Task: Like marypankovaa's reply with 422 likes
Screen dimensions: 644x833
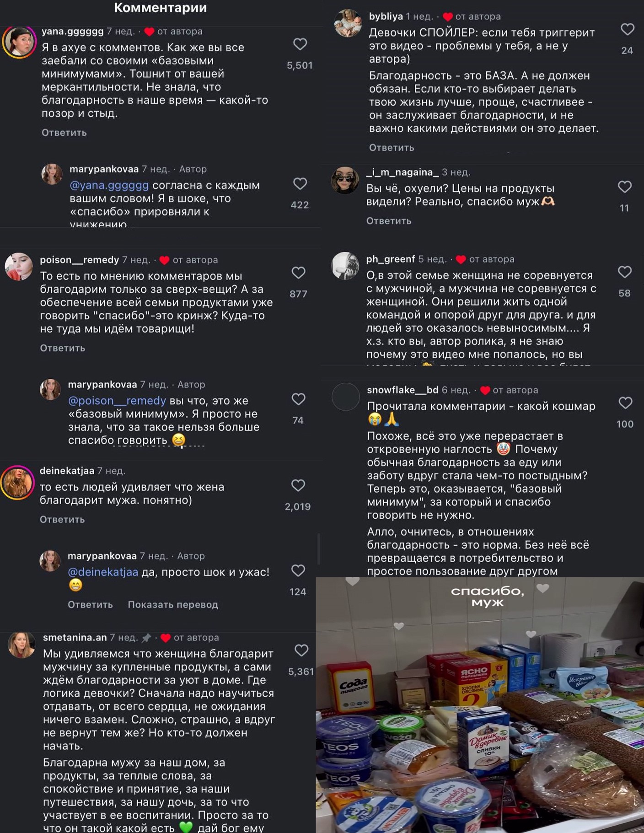Action: click(300, 184)
